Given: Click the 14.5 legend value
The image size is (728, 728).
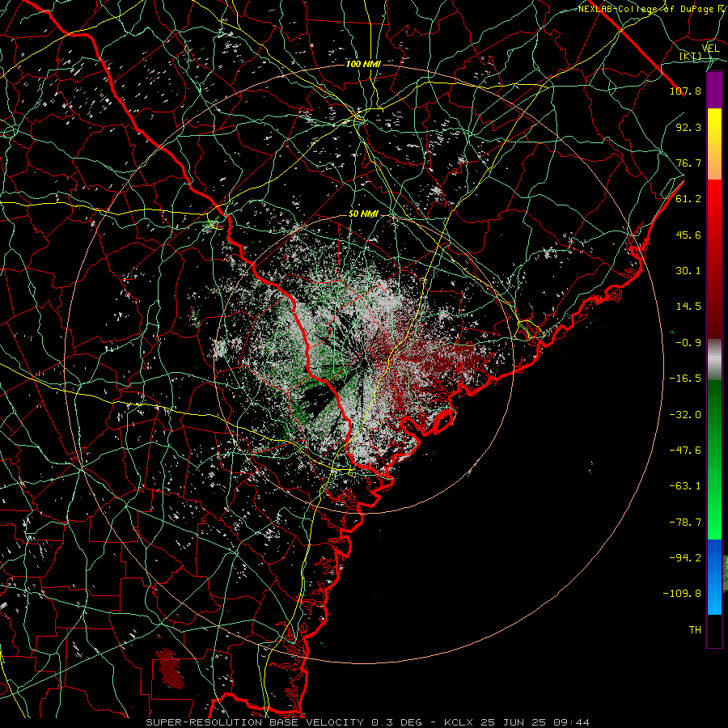Looking at the screenshot, I should (x=688, y=307).
